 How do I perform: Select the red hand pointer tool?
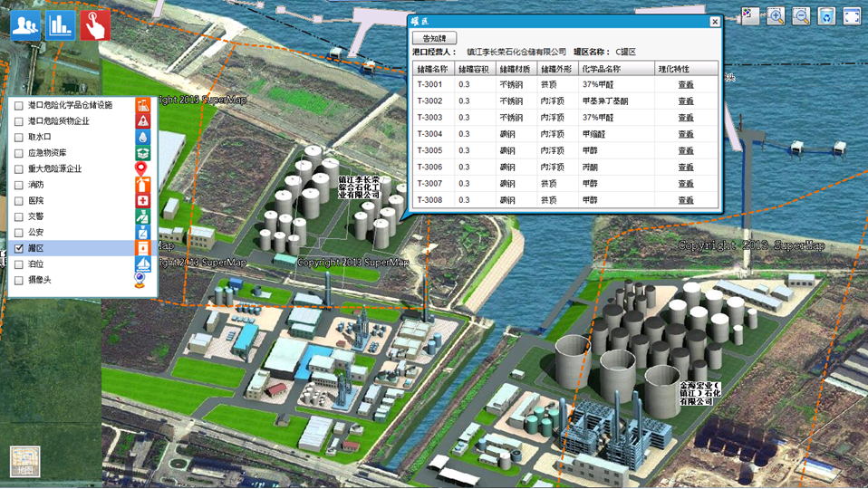pos(95,25)
